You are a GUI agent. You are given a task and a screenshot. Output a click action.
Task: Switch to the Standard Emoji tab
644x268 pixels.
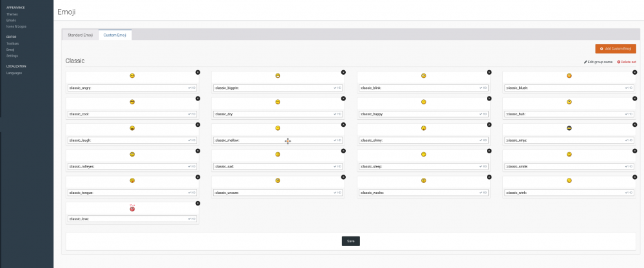click(80, 35)
